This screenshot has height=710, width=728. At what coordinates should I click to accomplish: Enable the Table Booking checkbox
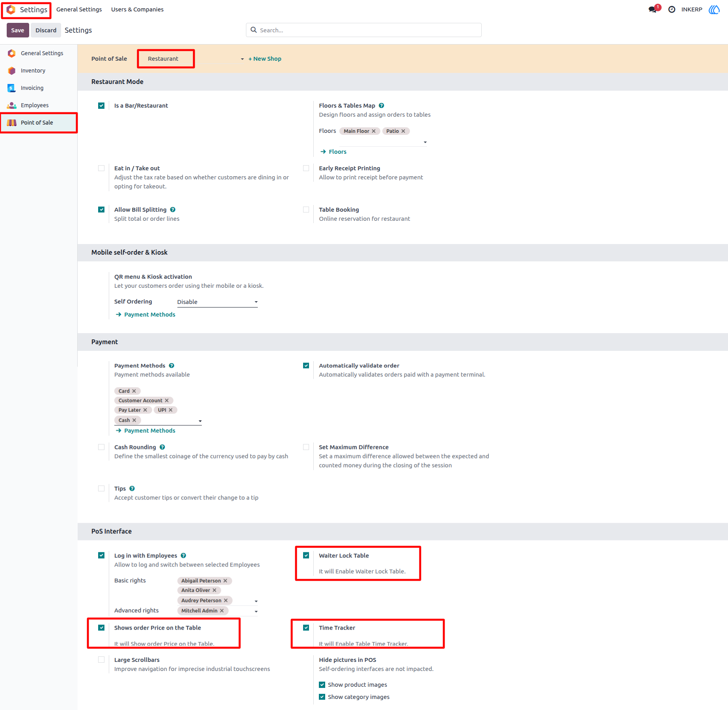click(x=306, y=210)
